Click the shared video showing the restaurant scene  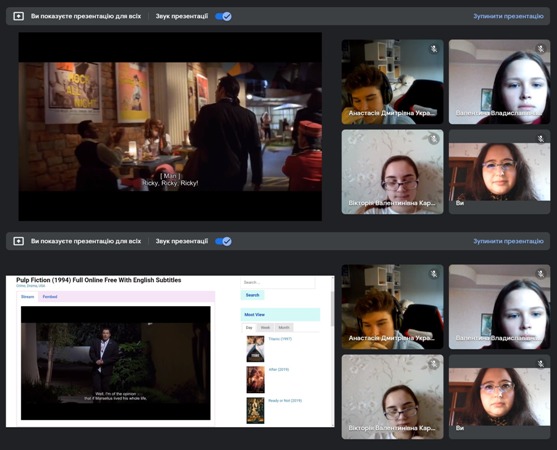pos(170,126)
